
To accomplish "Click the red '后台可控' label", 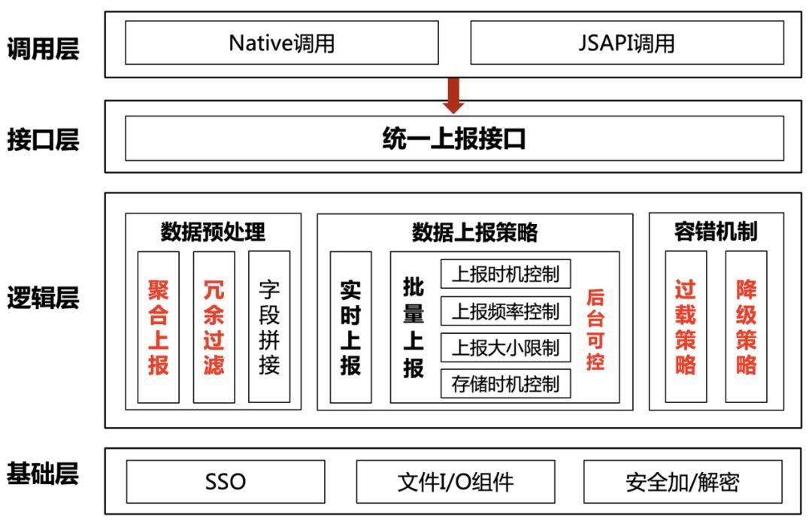I will pos(595,329).
